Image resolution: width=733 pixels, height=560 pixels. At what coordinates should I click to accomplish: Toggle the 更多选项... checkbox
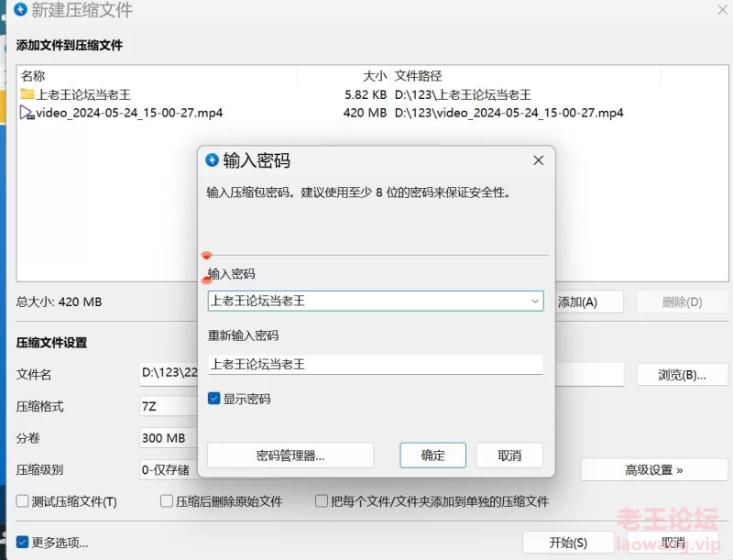pyautogui.click(x=22, y=543)
